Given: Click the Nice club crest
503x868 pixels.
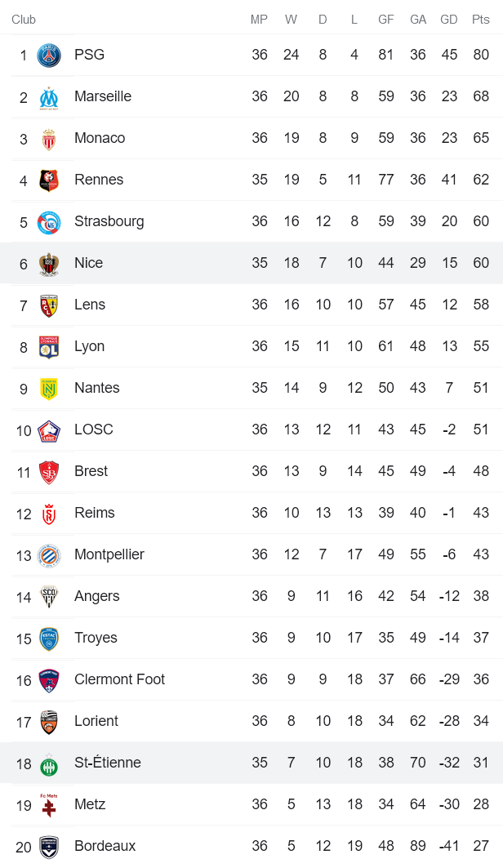Looking at the screenshot, I should [49, 264].
